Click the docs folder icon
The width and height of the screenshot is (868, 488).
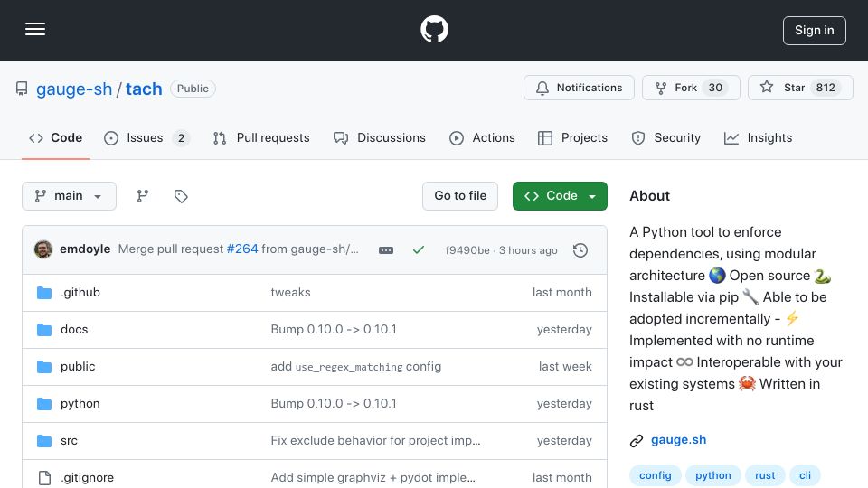point(44,329)
